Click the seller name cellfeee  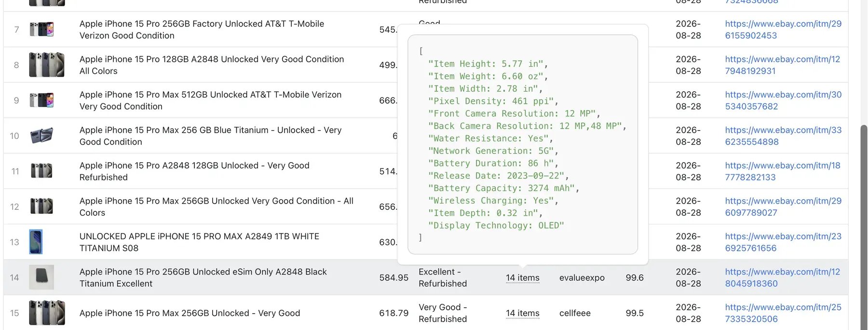click(575, 313)
